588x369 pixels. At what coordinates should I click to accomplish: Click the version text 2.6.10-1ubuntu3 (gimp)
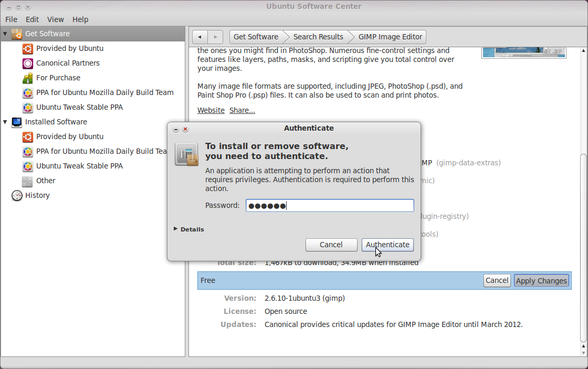[304, 298]
